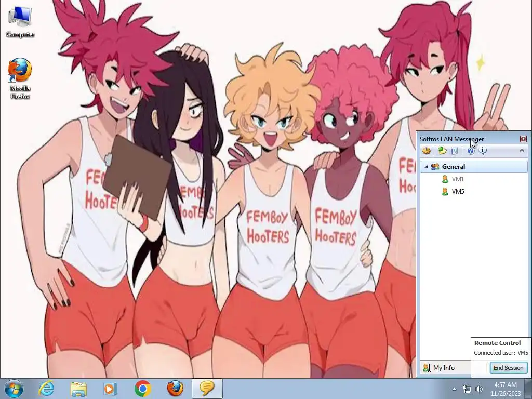The width and height of the screenshot is (532, 399).
Task: Open the Windows Start menu
Action: pos(14,389)
